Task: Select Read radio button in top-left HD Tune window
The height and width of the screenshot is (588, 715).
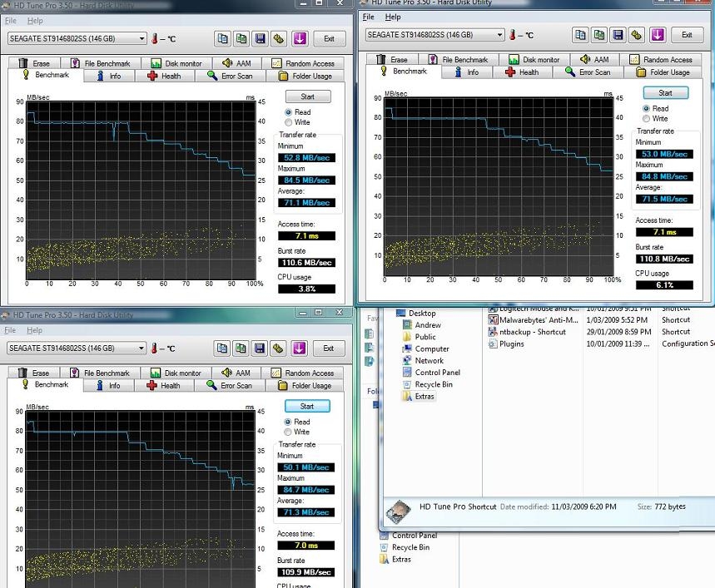Action: click(288, 112)
